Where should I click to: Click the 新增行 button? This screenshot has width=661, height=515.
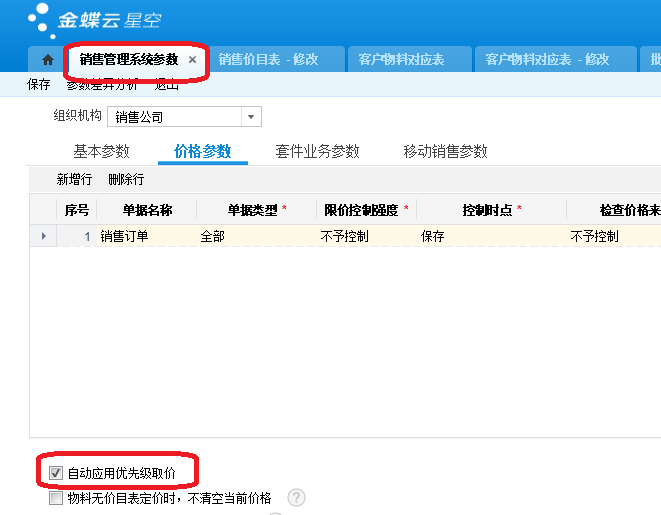point(74,180)
